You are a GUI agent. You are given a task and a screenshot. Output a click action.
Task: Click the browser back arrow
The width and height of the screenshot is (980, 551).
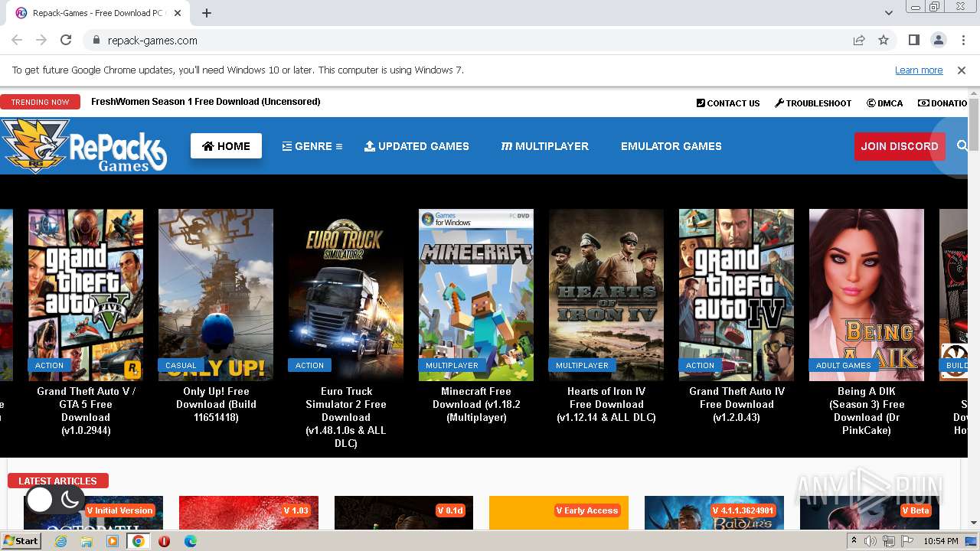pyautogui.click(x=17, y=40)
